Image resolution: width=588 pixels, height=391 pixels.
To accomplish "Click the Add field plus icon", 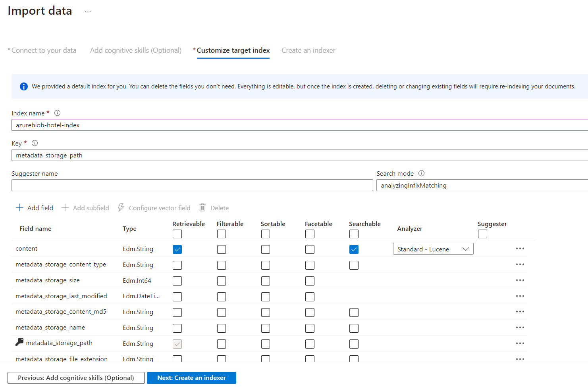I will [x=19, y=208].
